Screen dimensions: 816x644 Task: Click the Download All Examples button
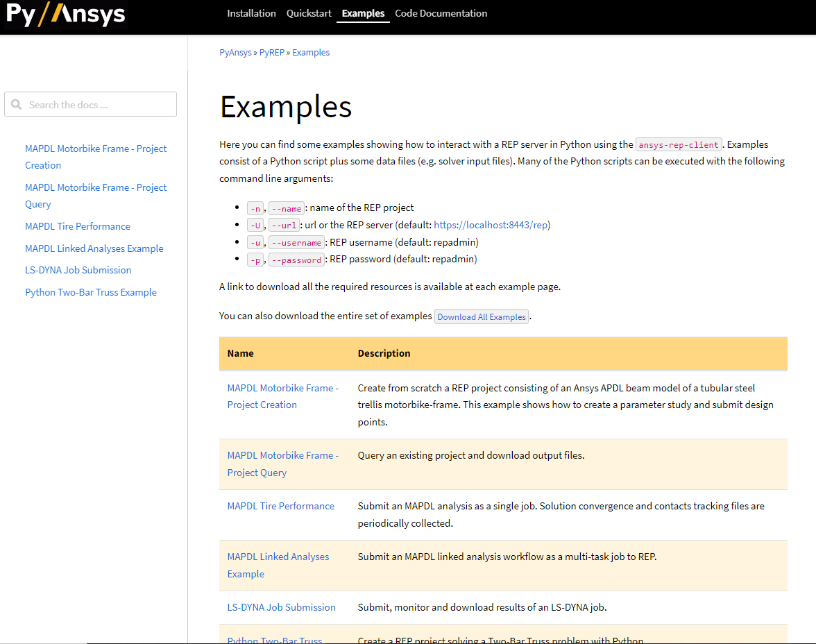coord(482,316)
